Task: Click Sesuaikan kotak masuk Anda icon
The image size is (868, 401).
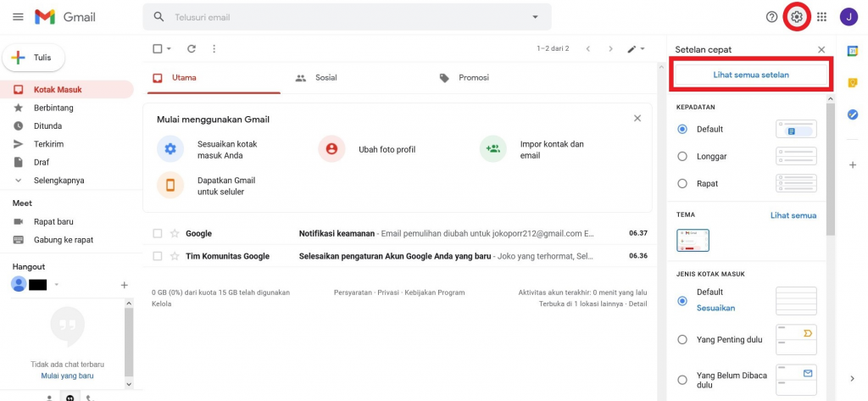Action: [x=170, y=148]
